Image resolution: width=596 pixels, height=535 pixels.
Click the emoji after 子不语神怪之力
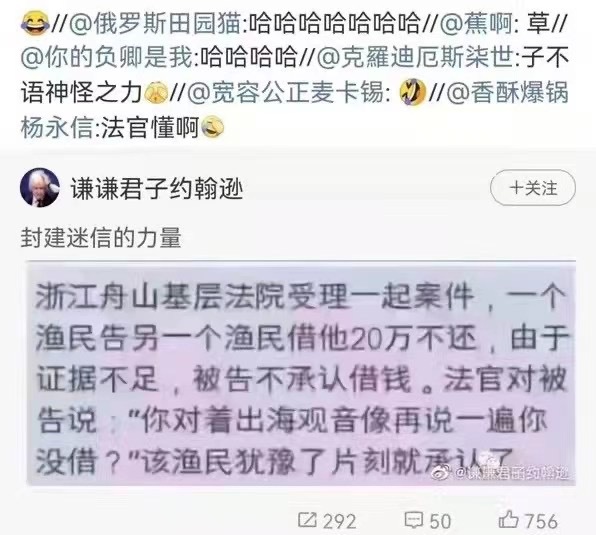click(x=156, y=93)
